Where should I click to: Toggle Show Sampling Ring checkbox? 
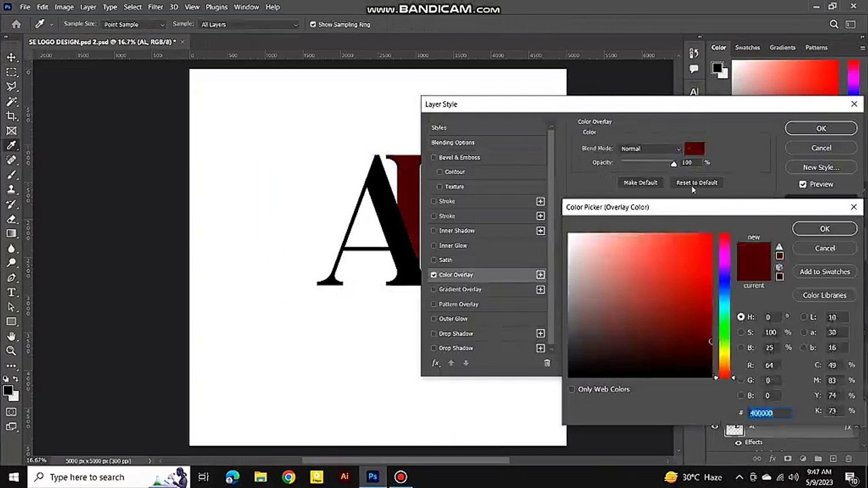point(313,24)
